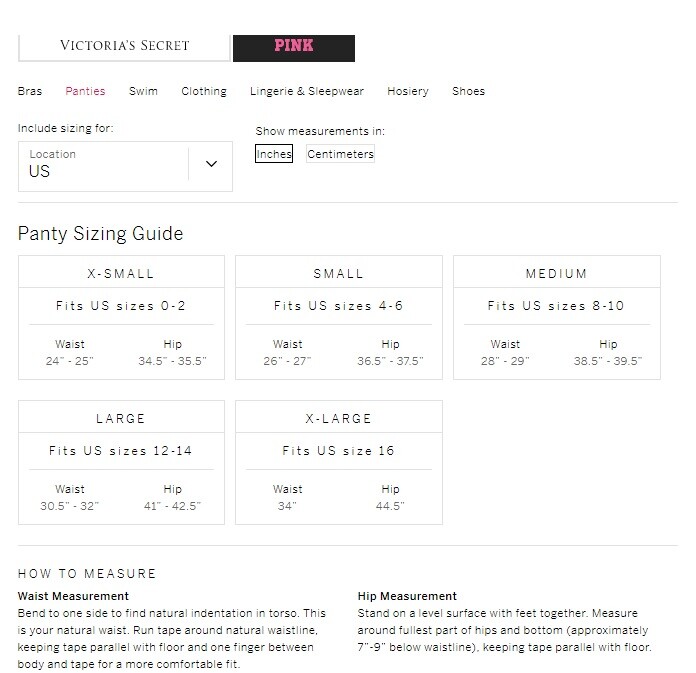Switch measurements to Centimeters

point(340,154)
